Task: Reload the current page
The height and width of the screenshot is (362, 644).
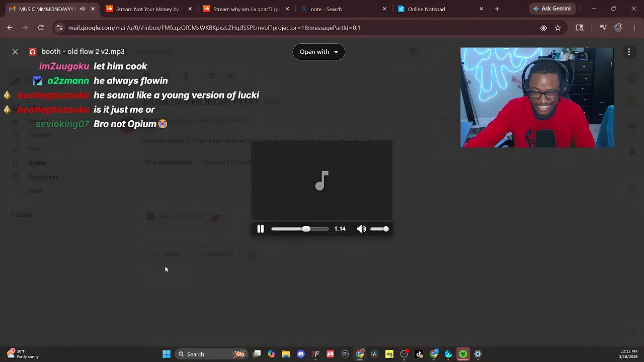Action: pyautogui.click(x=41, y=28)
